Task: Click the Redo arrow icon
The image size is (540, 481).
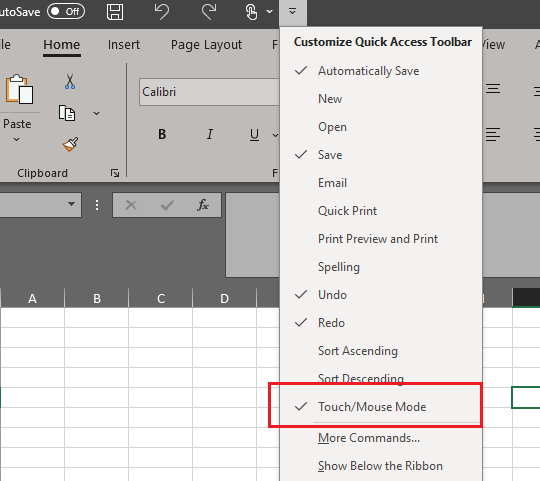Action: point(209,11)
